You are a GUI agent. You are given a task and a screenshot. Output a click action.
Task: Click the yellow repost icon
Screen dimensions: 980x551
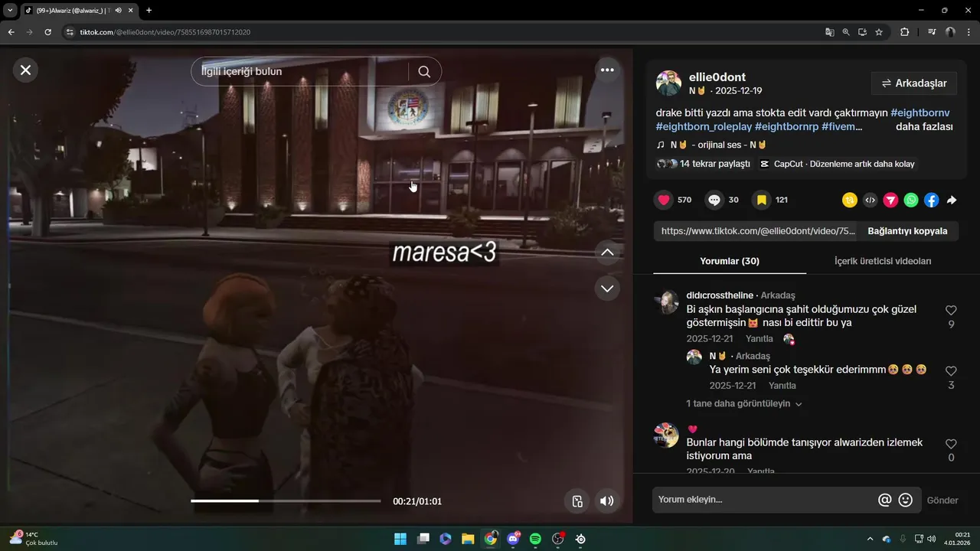[x=850, y=200]
